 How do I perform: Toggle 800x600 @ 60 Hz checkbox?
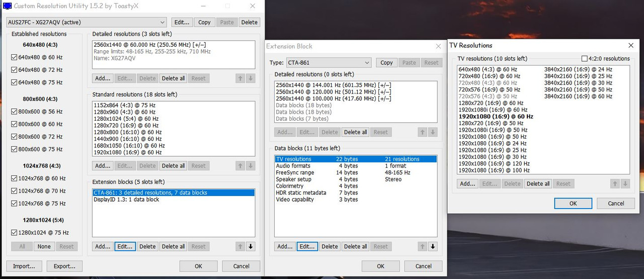click(14, 124)
